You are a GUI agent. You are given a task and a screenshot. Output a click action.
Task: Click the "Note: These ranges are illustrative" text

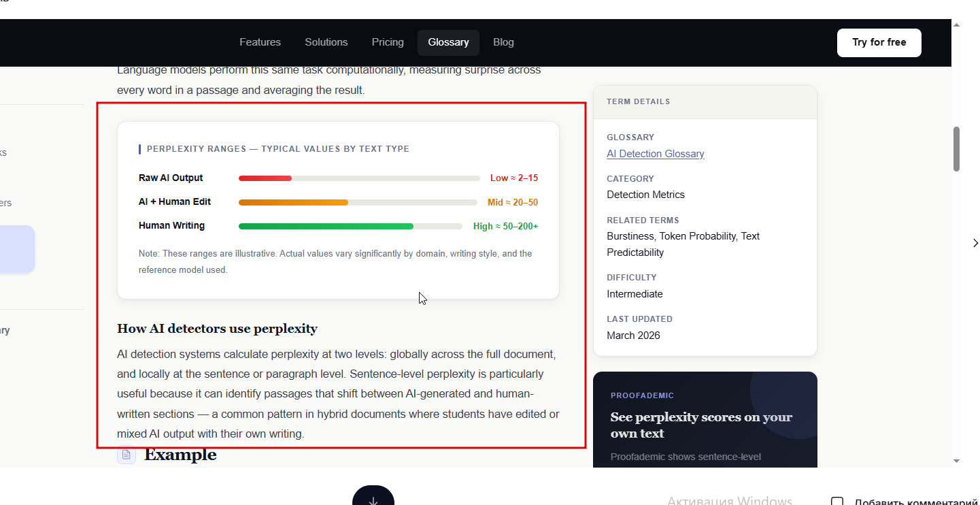coord(335,261)
